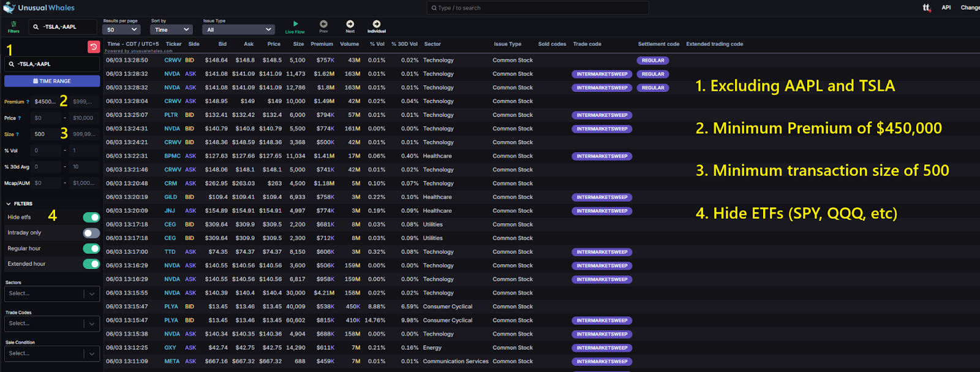Viewport: 980px width, 372px height.
Task: Click the Size minimum 500 field
Action: pos(45,134)
